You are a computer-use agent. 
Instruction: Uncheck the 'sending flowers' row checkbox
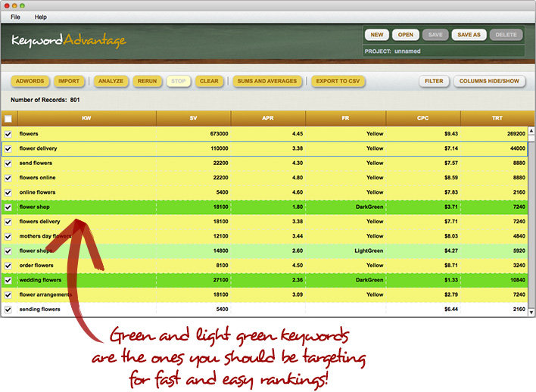pyautogui.click(x=8, y=310)
